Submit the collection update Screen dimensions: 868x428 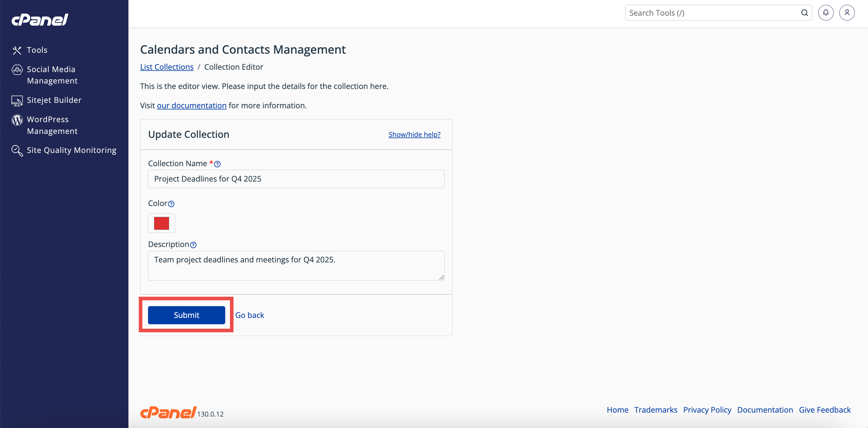(x=186, y=315)
